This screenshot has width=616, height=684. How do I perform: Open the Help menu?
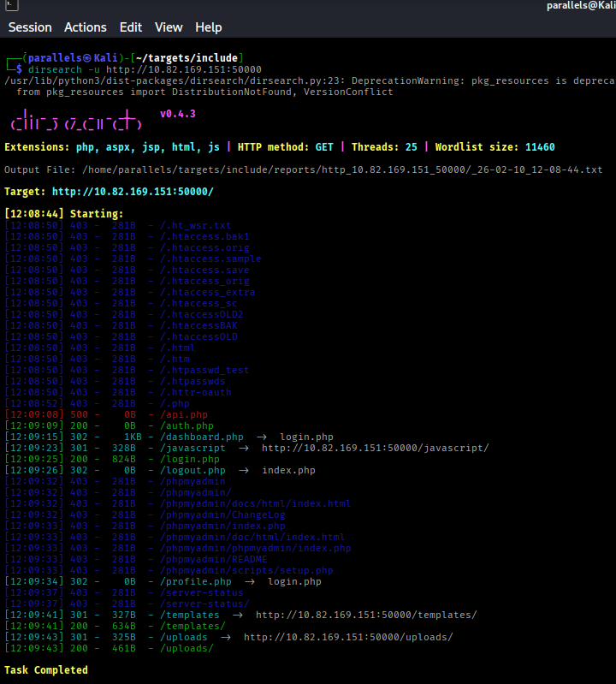click(x=208, y=27)
